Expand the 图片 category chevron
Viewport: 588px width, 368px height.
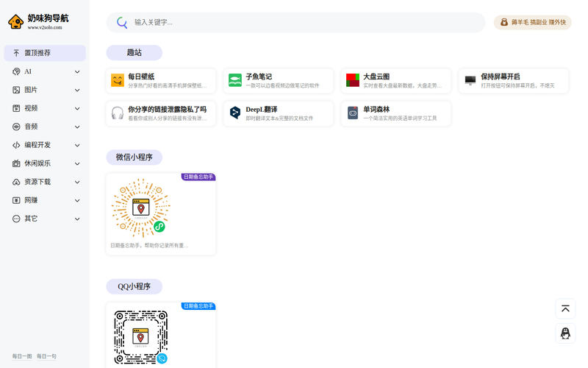77,90
